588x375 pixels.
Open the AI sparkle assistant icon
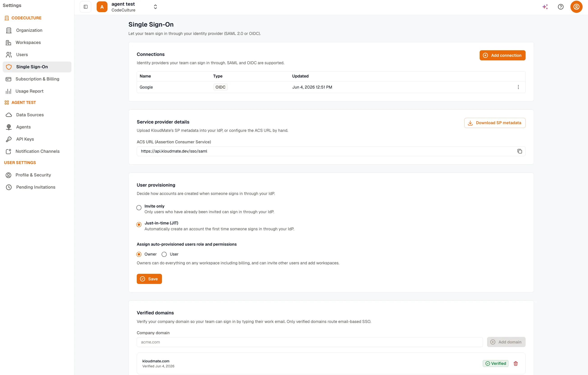pos(545,7)
